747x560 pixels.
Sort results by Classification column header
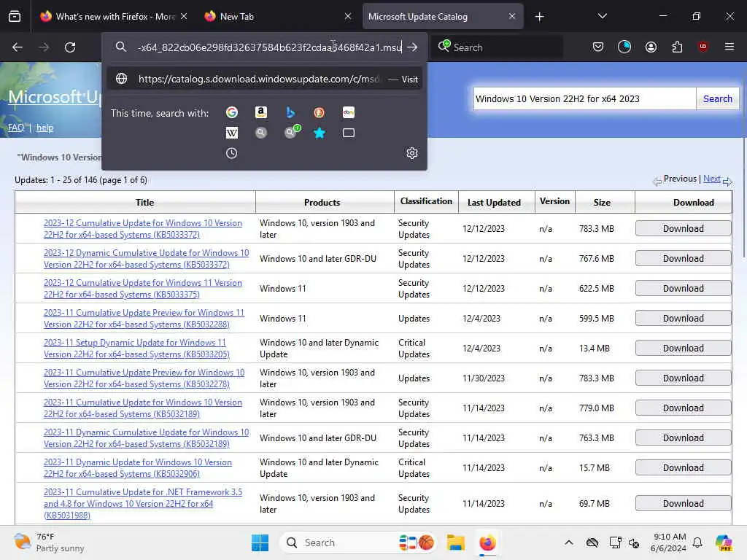(x=426, y=201)
